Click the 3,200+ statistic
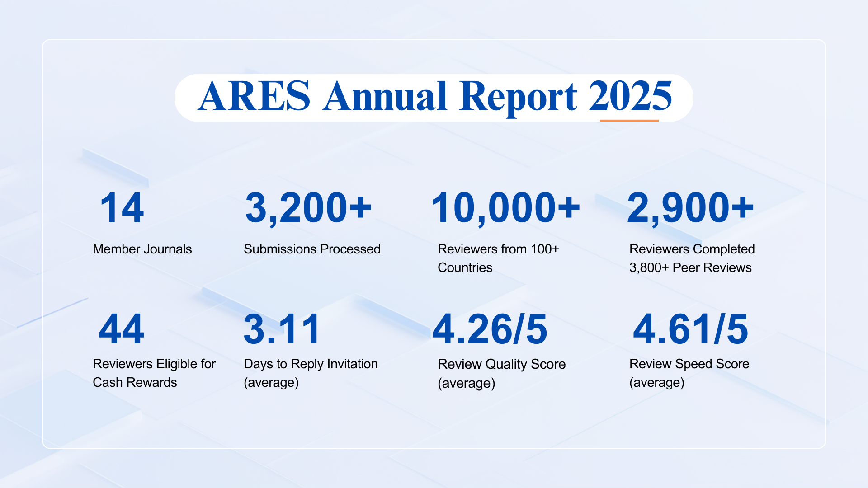The image size is (868, 488). 308,208
